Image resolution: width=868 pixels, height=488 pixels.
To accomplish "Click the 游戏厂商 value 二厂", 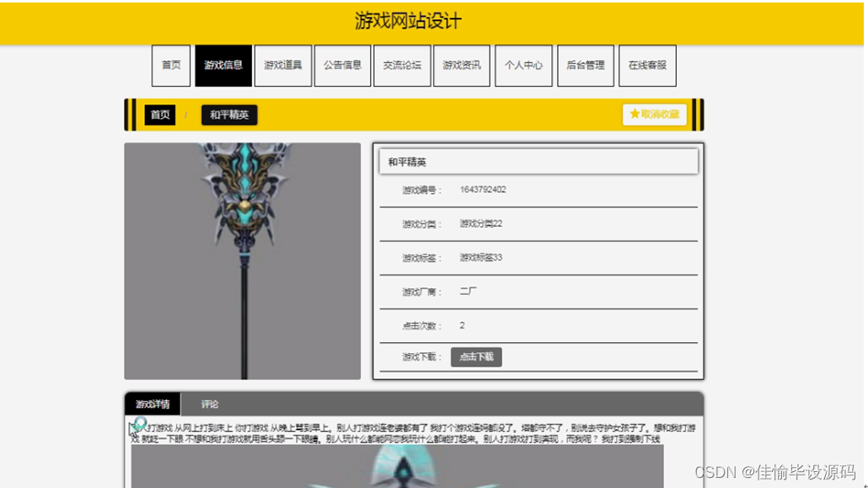I will click(x=468, y=292).
